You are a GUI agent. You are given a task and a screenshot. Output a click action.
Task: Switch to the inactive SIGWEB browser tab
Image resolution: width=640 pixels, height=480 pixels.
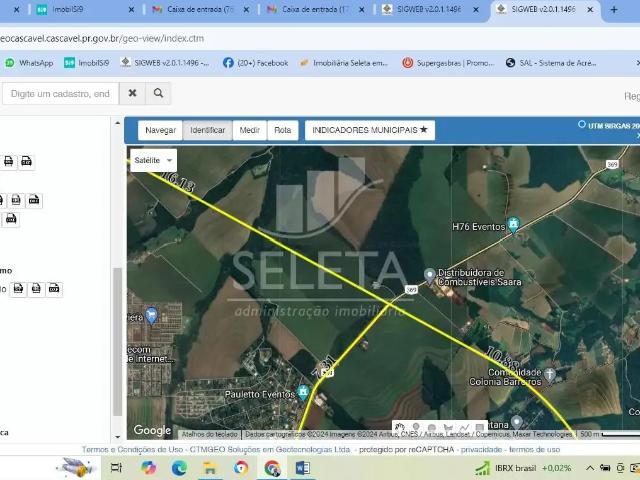430,9
